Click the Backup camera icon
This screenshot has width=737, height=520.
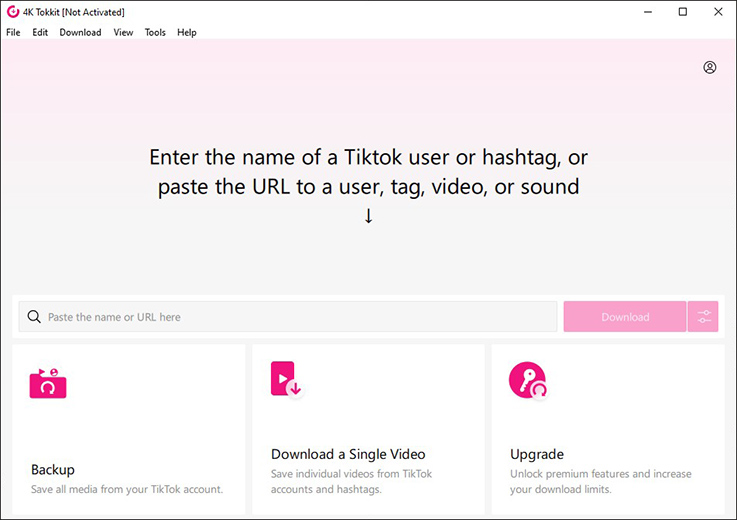click(48, 383)
